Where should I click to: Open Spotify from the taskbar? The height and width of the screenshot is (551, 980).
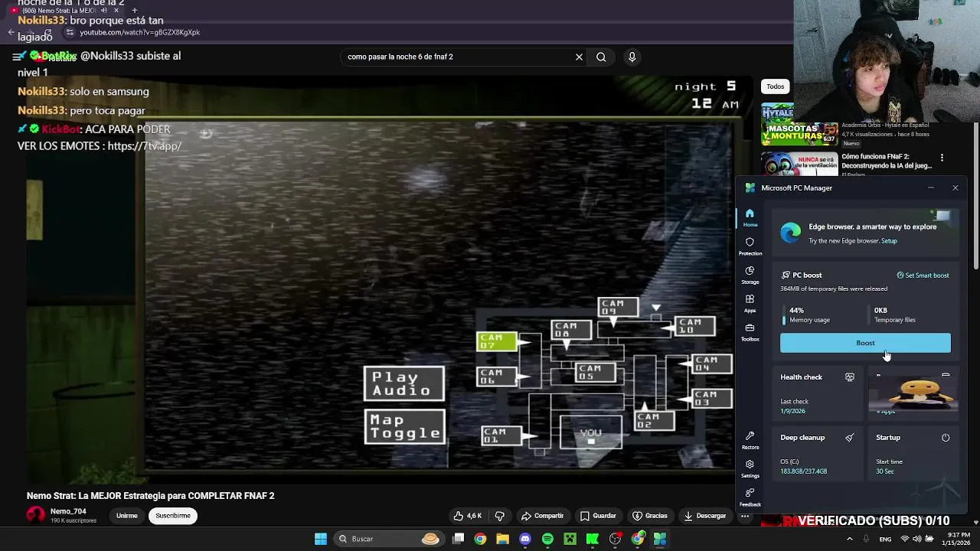(547, 539)
